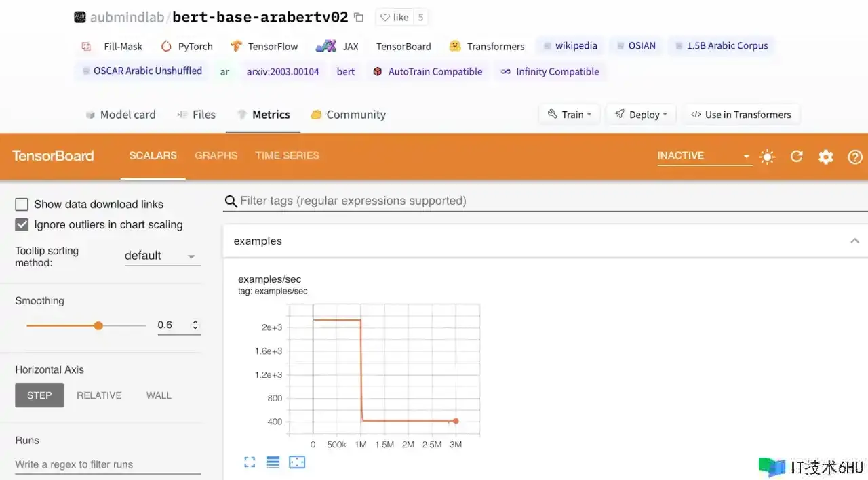Toggle y-axis log scale icon
The width and height of the screenshot is (868, 480).
[x=273, y=462]
